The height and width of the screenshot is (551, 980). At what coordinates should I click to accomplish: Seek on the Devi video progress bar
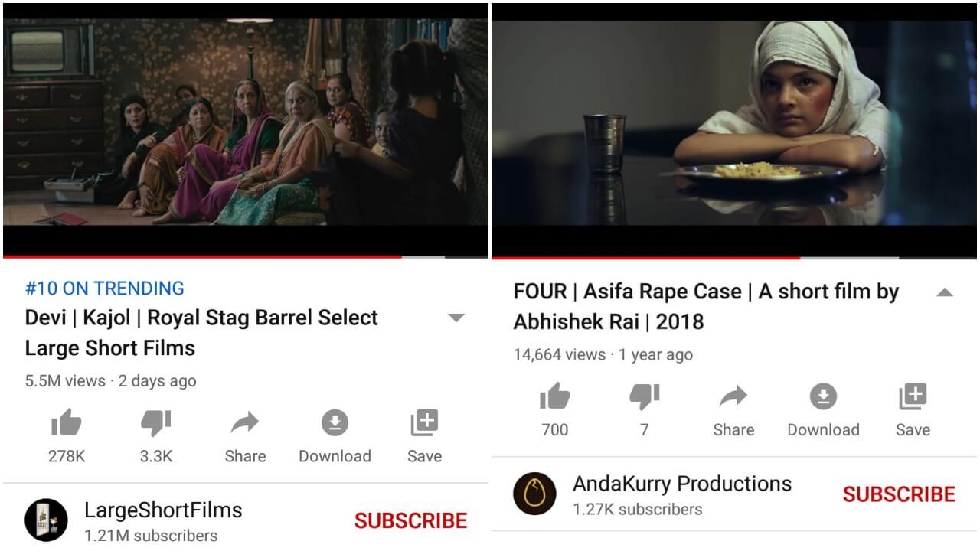(x=245, y=256)
